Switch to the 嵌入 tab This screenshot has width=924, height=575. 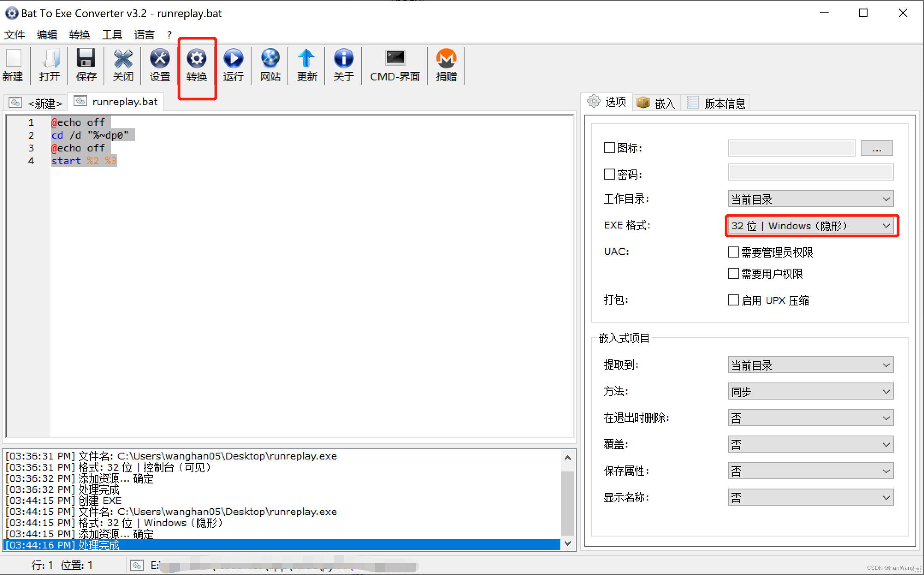[656, 103]
